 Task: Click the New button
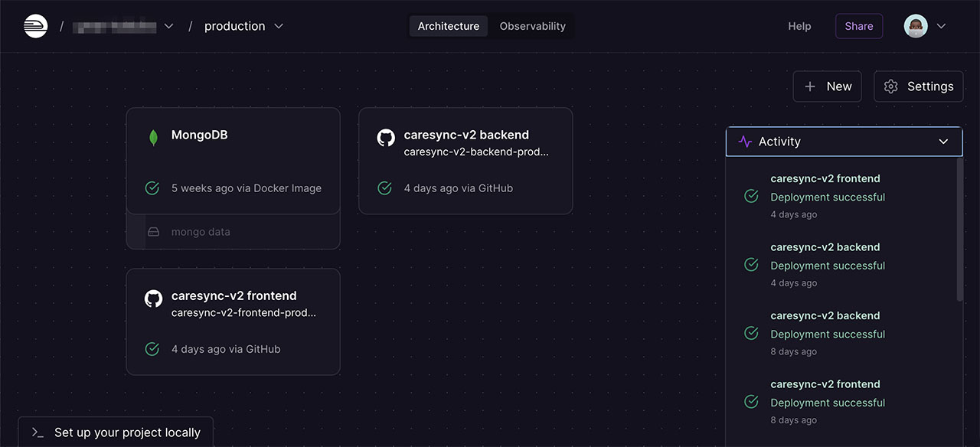827,86
